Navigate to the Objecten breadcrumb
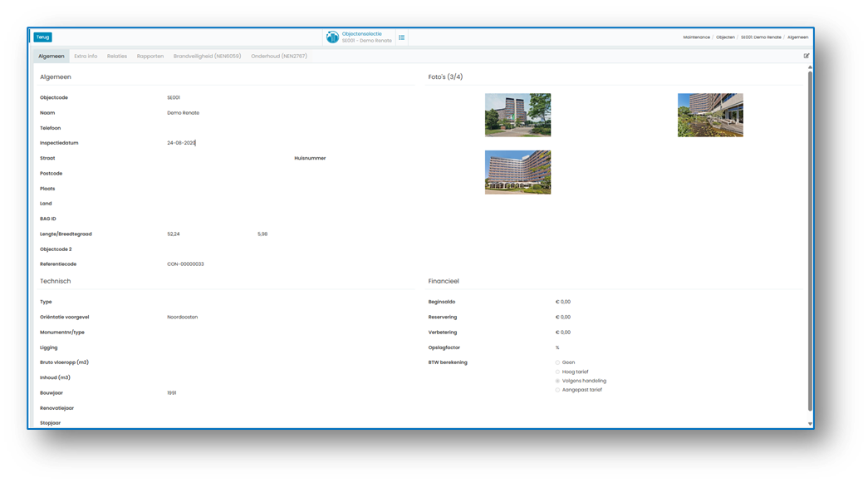Viewport: 868px width, 483px height. point(725,37)
